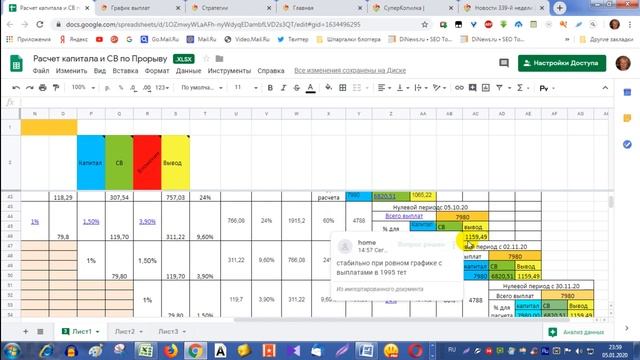Click the 3,90% link cell
This screenshot has height=360, width=640.
click(x=147, y=221)
